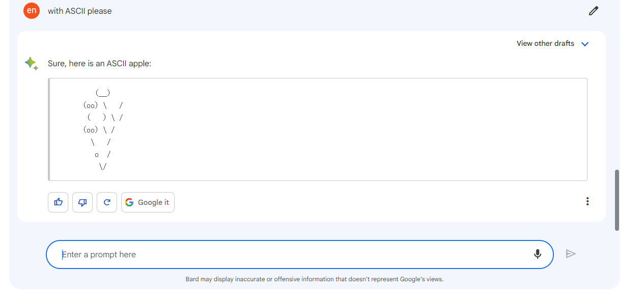This screenshot has width=644, height=295.
Task: Click the Bard disclaimer text at bottom
Action: (314, 279)
